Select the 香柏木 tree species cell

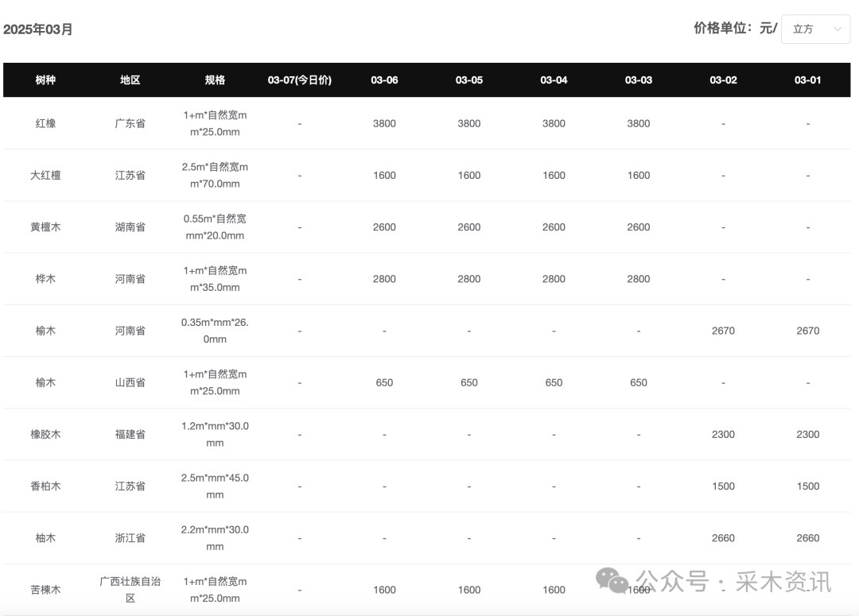click(45, 486)
